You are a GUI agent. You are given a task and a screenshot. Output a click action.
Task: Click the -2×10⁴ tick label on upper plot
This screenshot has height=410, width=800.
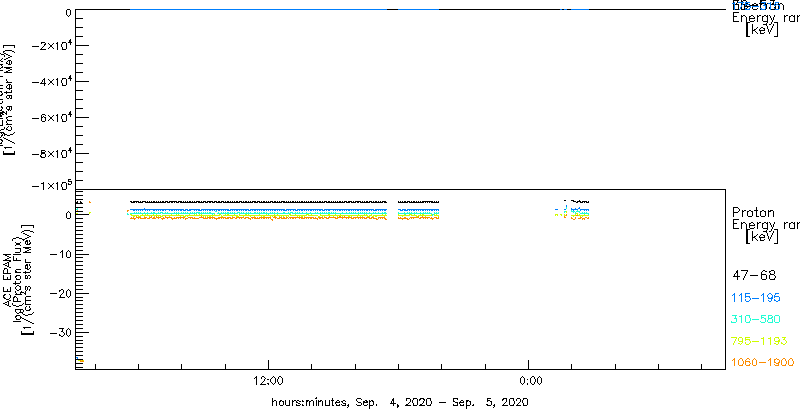click(51, 45)
